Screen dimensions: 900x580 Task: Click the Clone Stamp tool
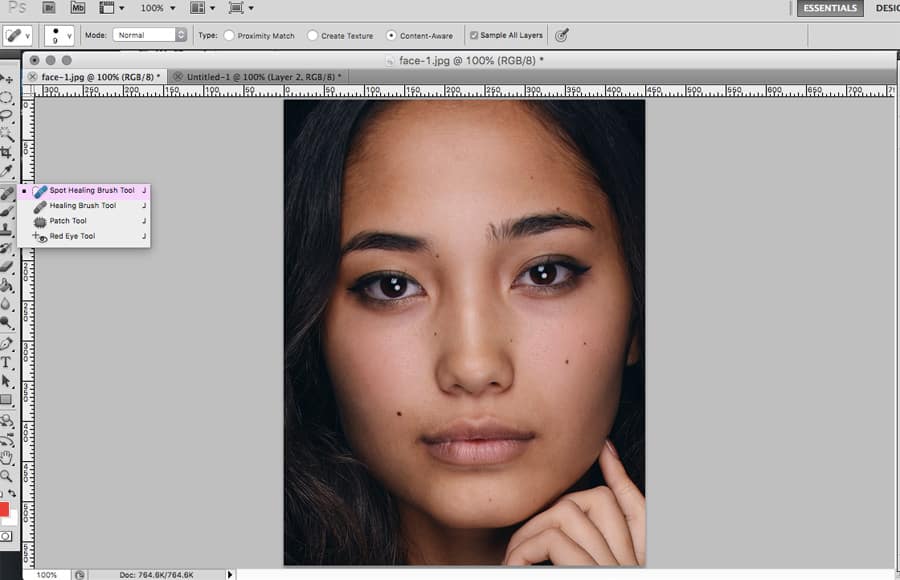pyautogui.click(x=7, y=229)
